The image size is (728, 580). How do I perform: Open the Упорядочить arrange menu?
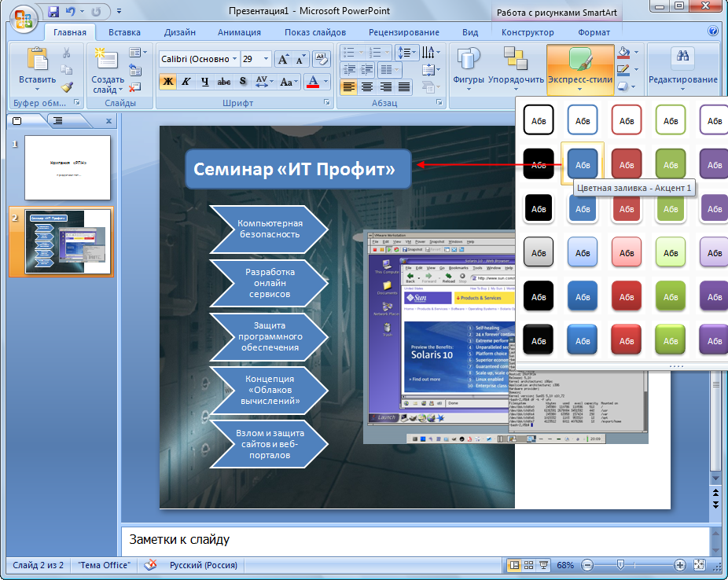coord(516,68)
